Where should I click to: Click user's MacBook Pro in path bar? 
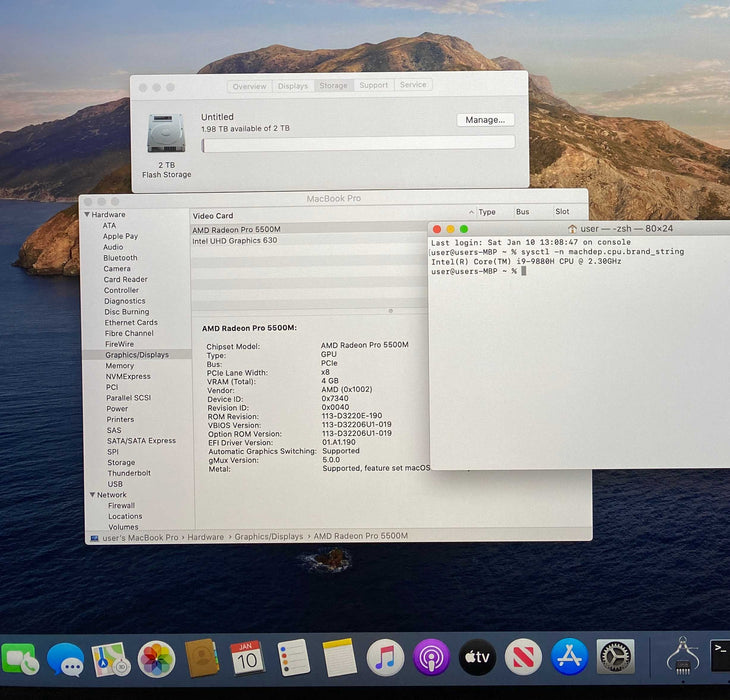(140, 538)
